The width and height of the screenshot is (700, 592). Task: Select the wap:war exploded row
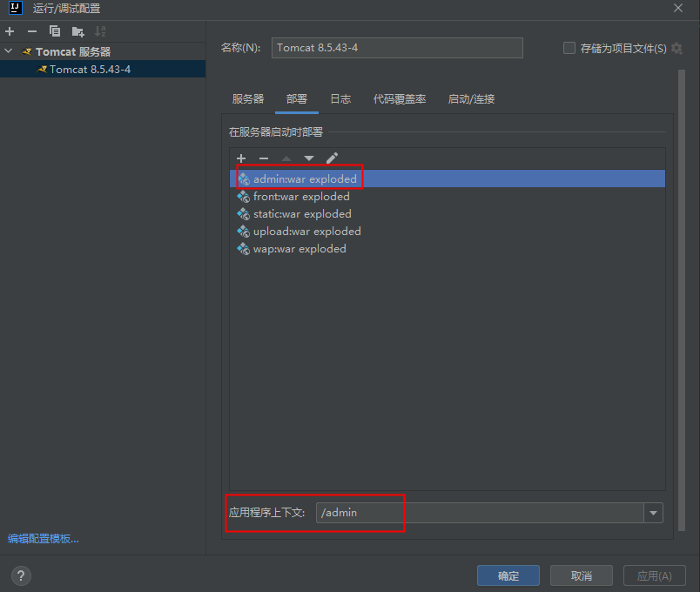(448, 249)
